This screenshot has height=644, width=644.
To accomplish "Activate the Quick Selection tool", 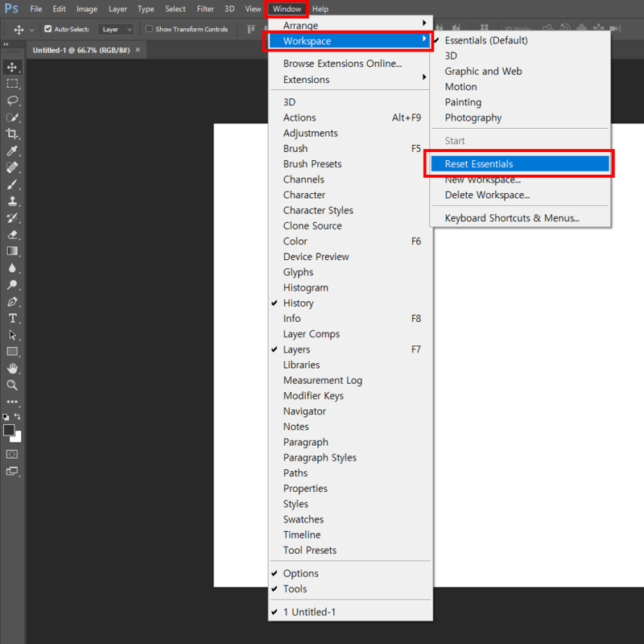I will tap(12, 118).
